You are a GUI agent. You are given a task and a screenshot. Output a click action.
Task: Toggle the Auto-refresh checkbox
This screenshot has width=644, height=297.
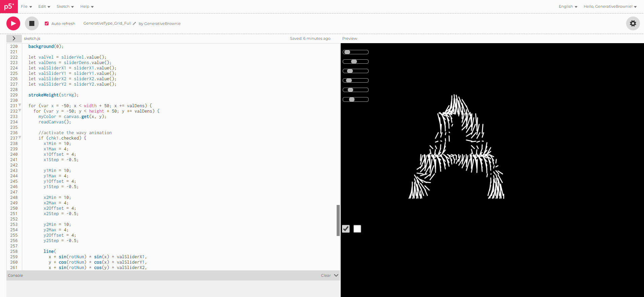pos(47,24)
